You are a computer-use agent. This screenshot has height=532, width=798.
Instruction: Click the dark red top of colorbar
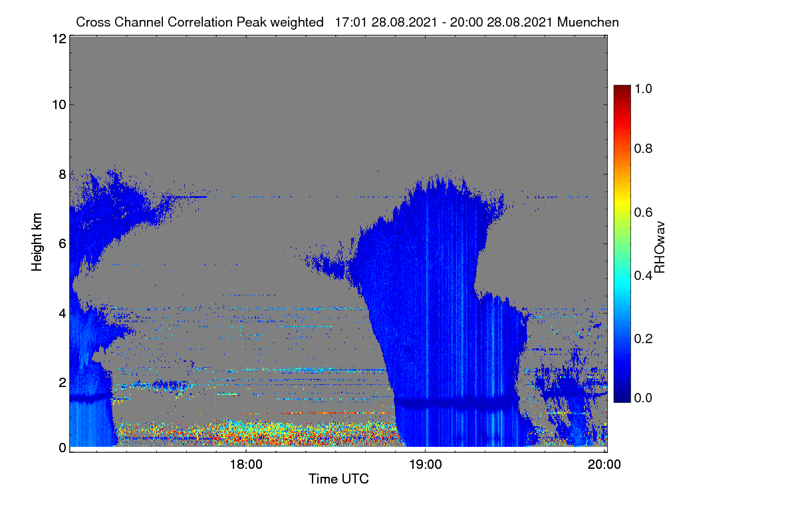[621, 90]
